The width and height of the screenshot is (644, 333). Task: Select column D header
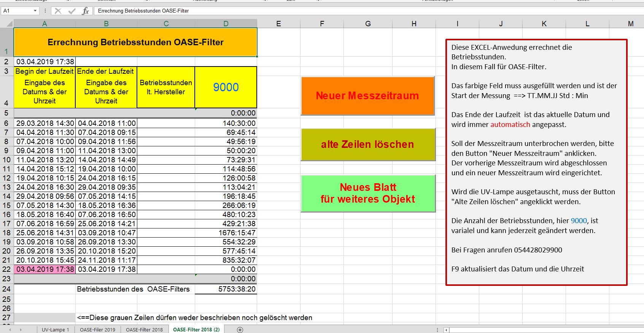226,24
